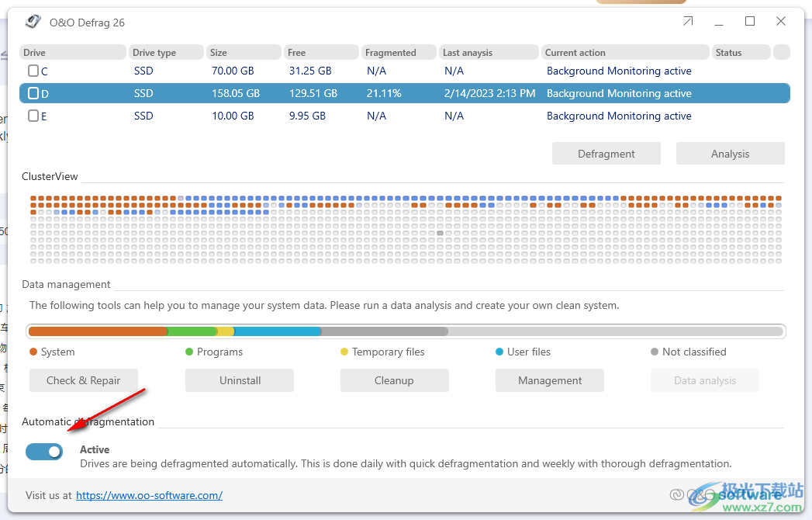The image size is (812, 520).
Task: Click the Status column header
Action: coord(741,52)
